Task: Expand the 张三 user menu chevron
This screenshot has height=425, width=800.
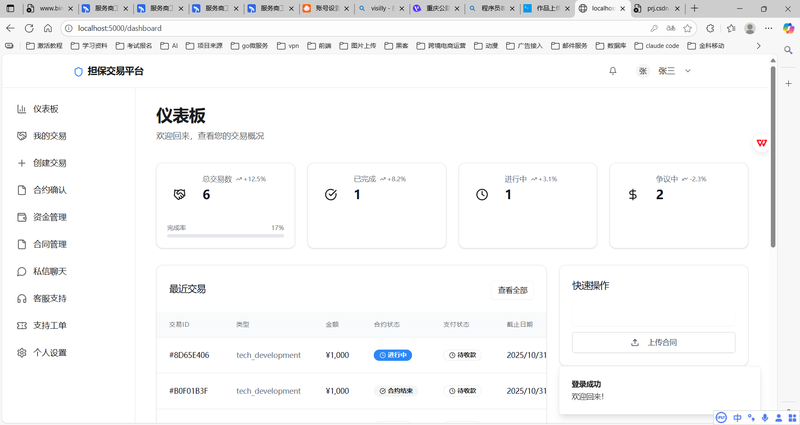Action: (x=688, y=71)
